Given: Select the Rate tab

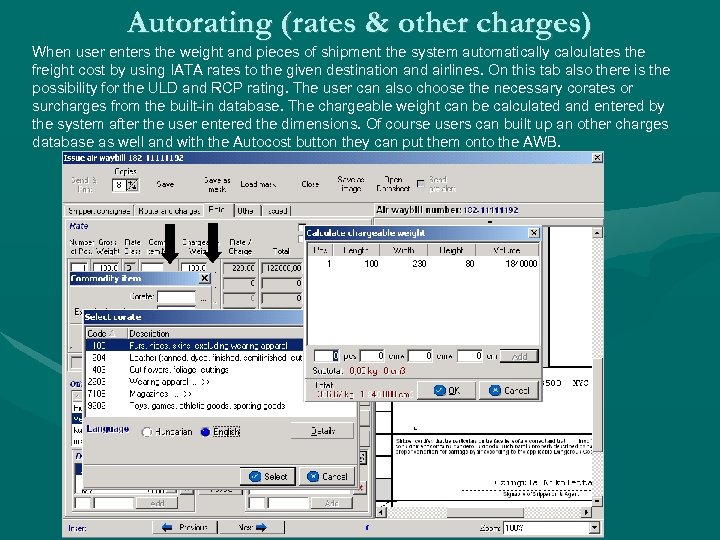Looking at the screenshot, I should (216, 210).
